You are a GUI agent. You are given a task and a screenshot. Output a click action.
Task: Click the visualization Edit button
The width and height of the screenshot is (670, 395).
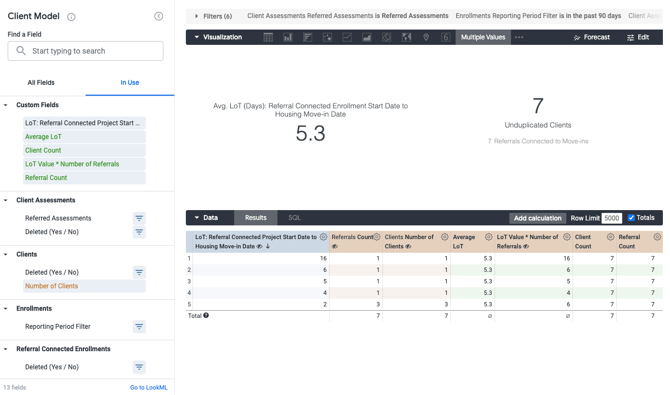[638, 38]
